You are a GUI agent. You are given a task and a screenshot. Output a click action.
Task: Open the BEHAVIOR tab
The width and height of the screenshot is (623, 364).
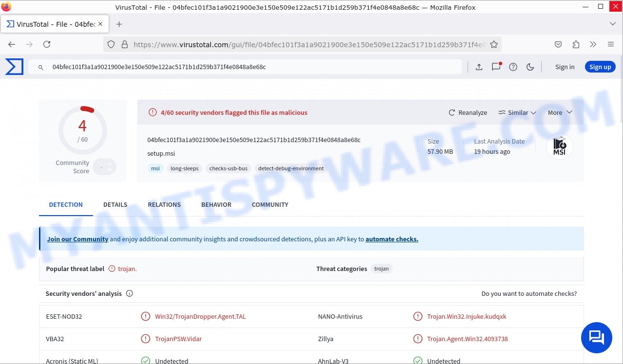(216, 204)
